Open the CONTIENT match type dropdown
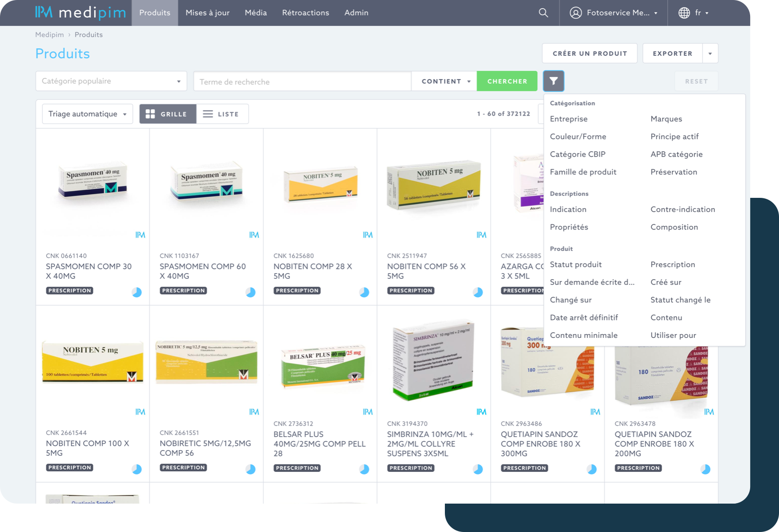The width and height of the screenshot is (779, 532). pos(444,81)
